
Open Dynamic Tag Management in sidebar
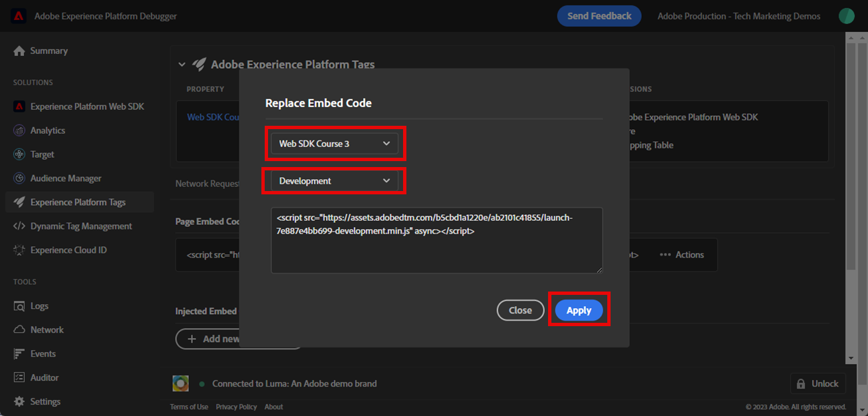(81, 226)
